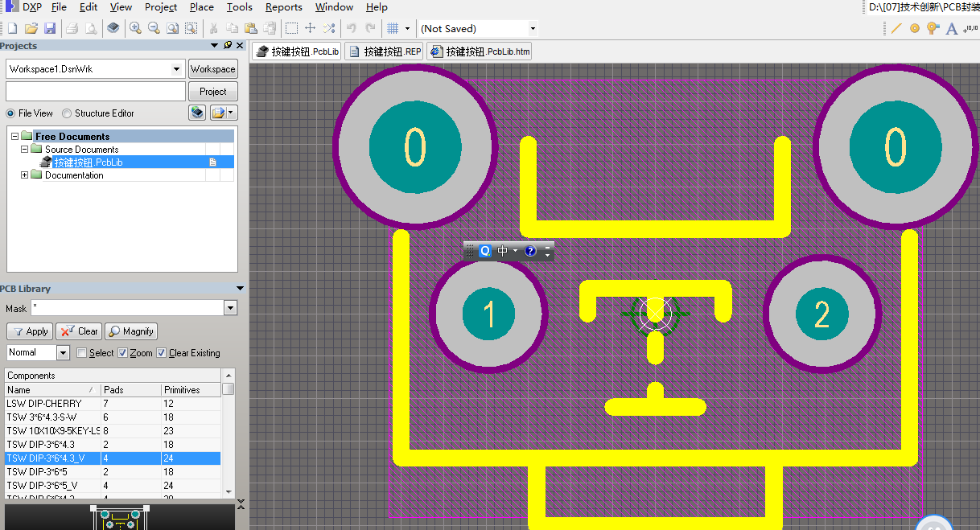Set the snap grid
Image resolution: width=980 pixels, height=530 pixels.
(x=393, y=28)
